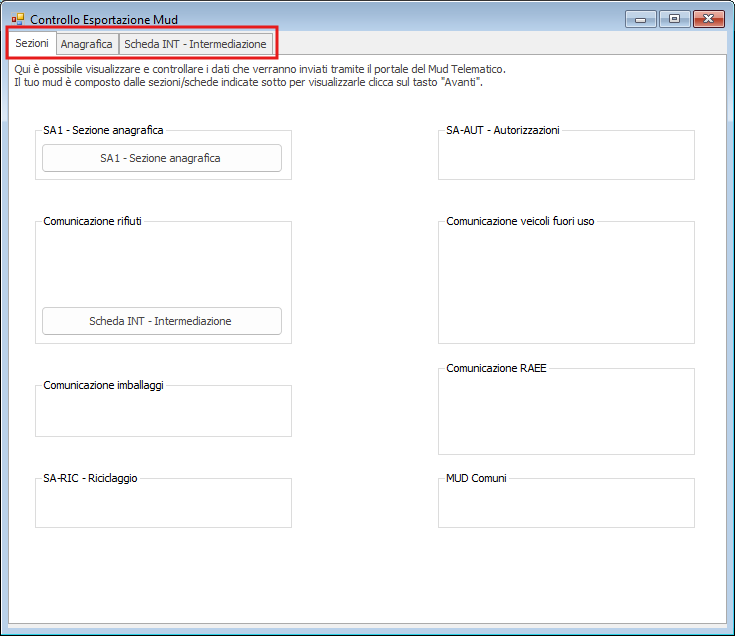This screenshot has width=735, height=636.
Task: Click the window title text Controllo Esportazione Mud
Action: pyautogui.click(x=104, y=19)
